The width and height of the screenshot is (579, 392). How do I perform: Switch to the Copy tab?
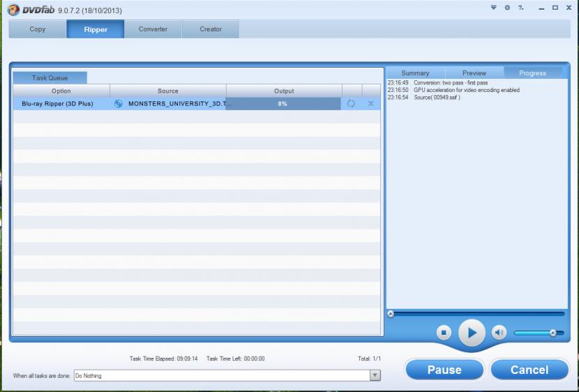(38, 29)
